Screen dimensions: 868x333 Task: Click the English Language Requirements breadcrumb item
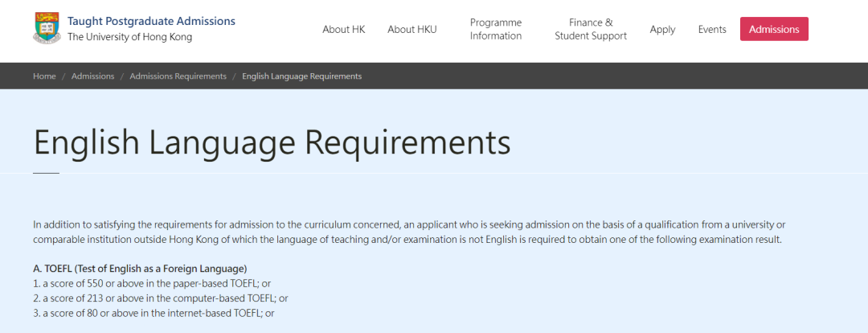click(301, 76)
